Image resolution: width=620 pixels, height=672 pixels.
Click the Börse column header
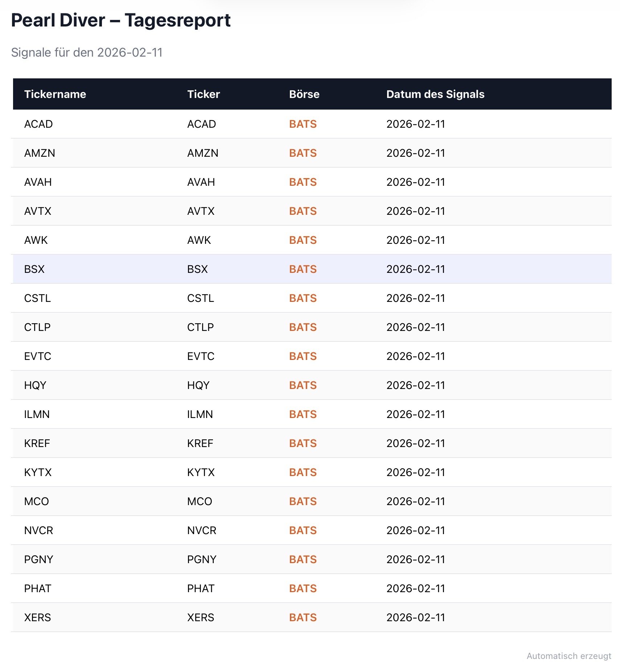(x=304, y=94)
